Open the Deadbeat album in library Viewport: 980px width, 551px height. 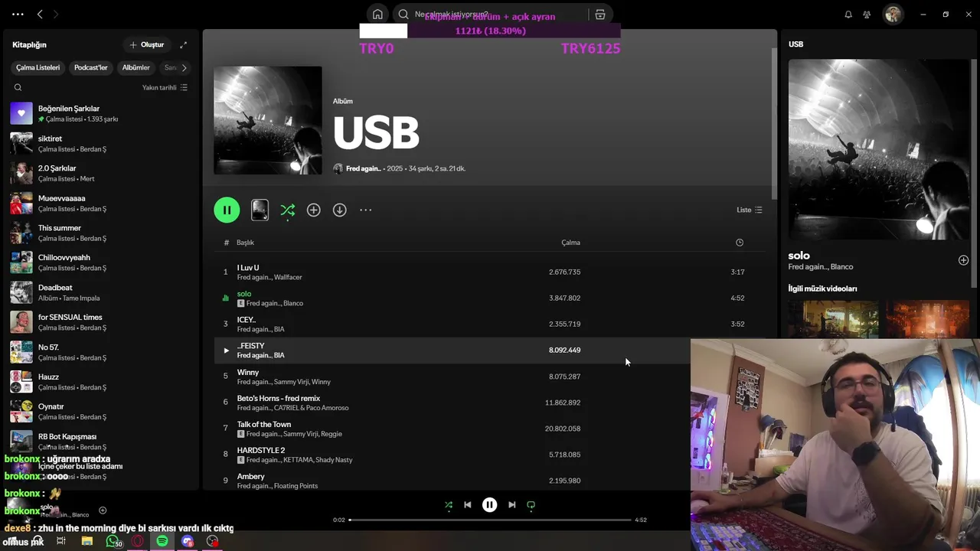[100, 292]
